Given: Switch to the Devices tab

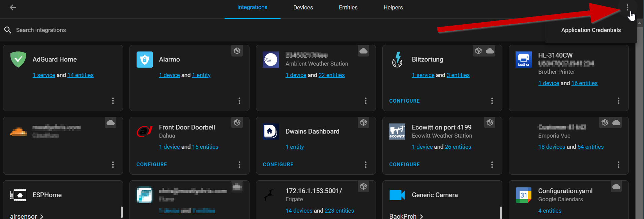Looking at the screenshot, I should [303, 7].
